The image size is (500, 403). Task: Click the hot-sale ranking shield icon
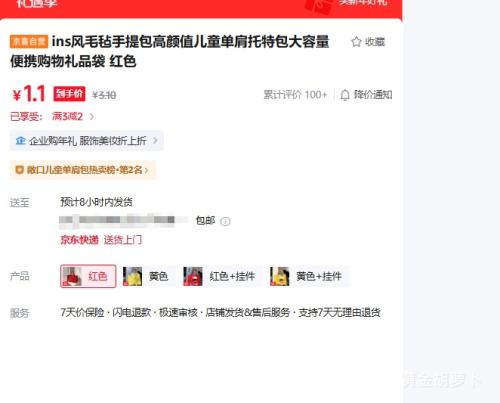[20, 170]
